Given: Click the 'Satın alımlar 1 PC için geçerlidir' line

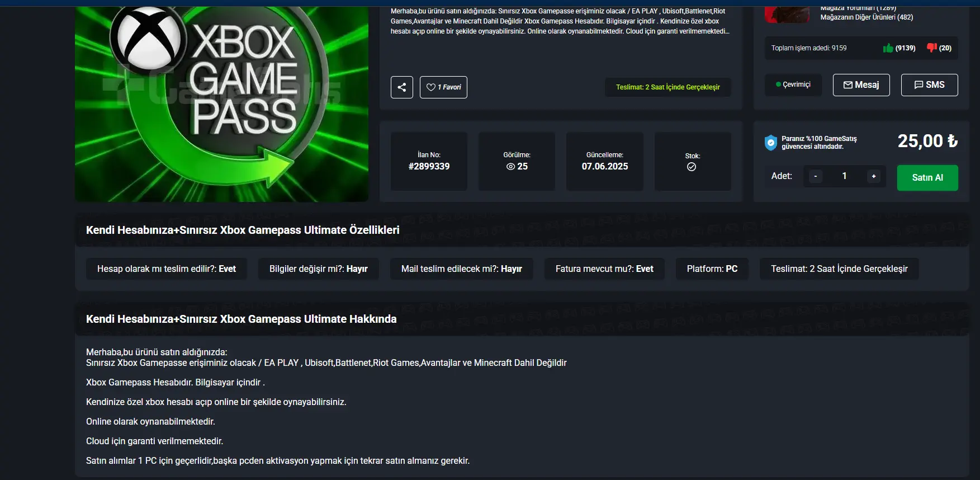Looking at the screenshot, I should coord(278,461).
